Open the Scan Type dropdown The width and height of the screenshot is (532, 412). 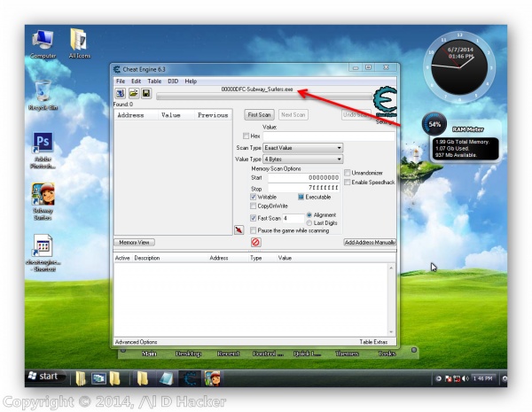(303, 148)
